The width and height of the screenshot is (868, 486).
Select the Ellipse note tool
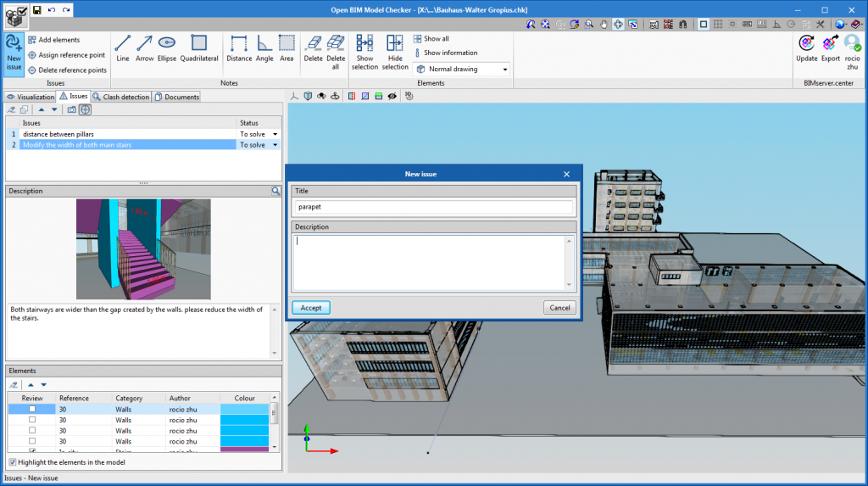pos(167,47)
